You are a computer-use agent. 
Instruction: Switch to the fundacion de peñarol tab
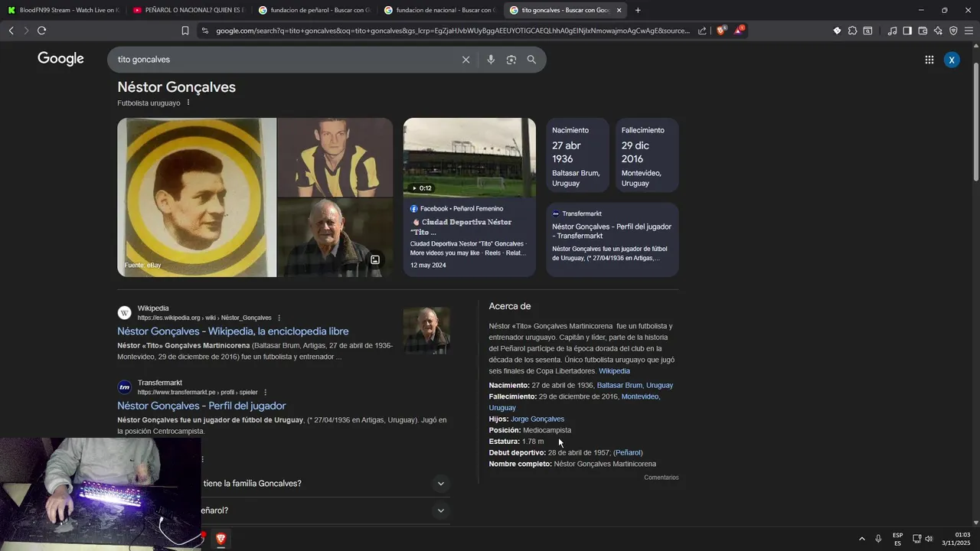[314, 10]
